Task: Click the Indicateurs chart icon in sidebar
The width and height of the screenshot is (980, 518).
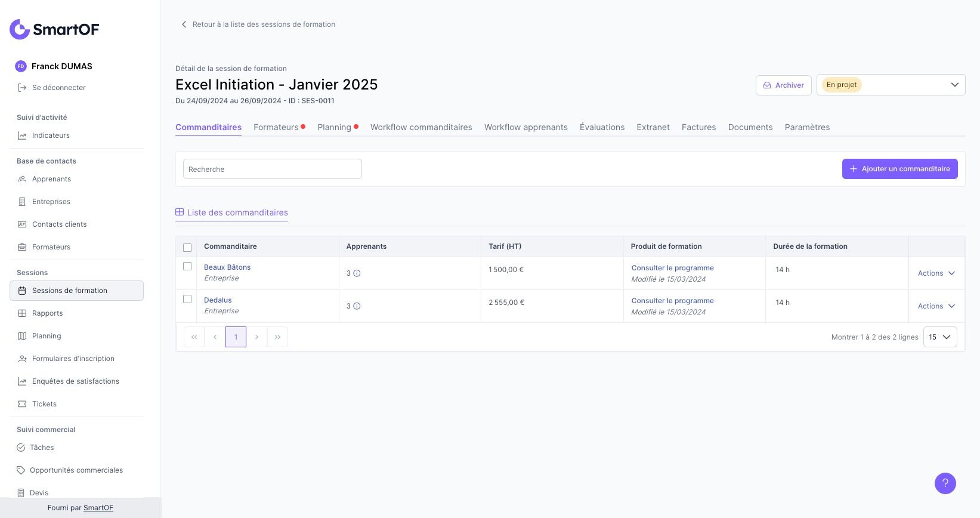Action: point(22,135)
